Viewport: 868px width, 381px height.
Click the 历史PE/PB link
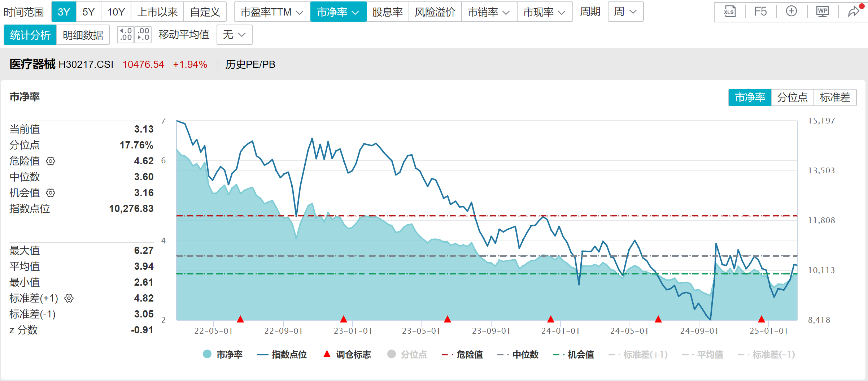[x=250, y=64]
